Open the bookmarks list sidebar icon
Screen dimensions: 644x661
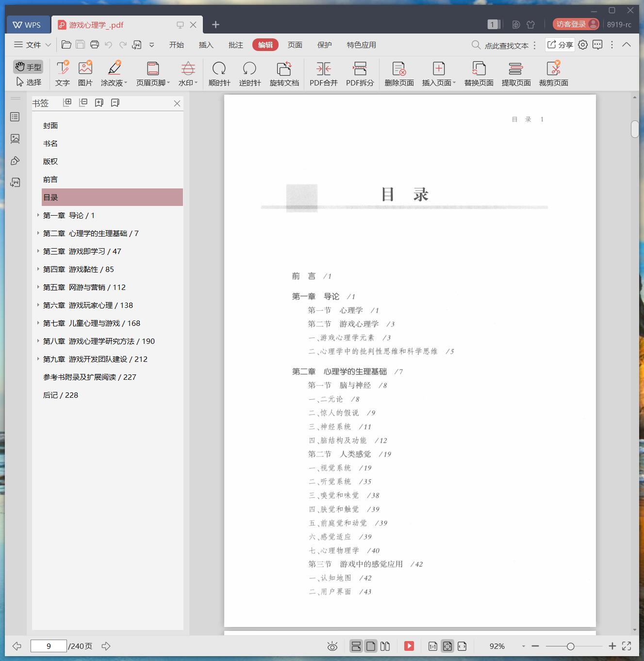point(15,117)
